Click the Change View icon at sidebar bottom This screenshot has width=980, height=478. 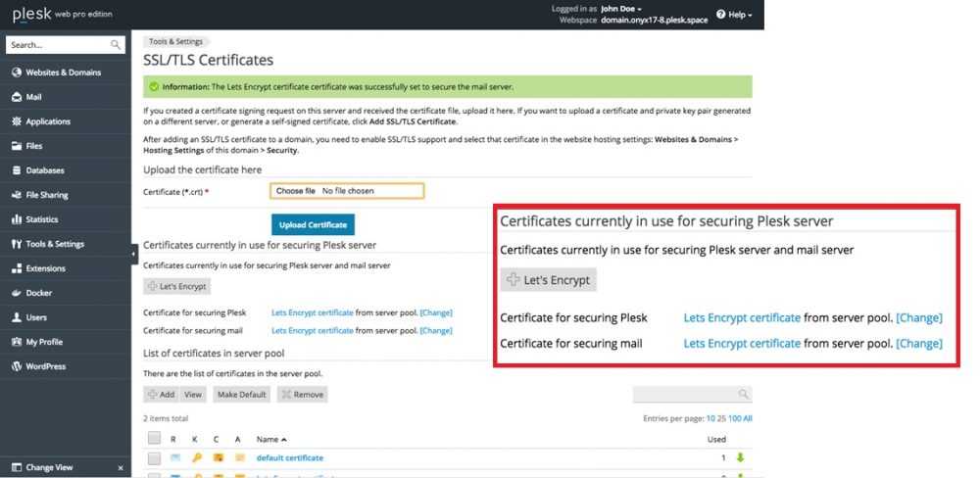17,467
